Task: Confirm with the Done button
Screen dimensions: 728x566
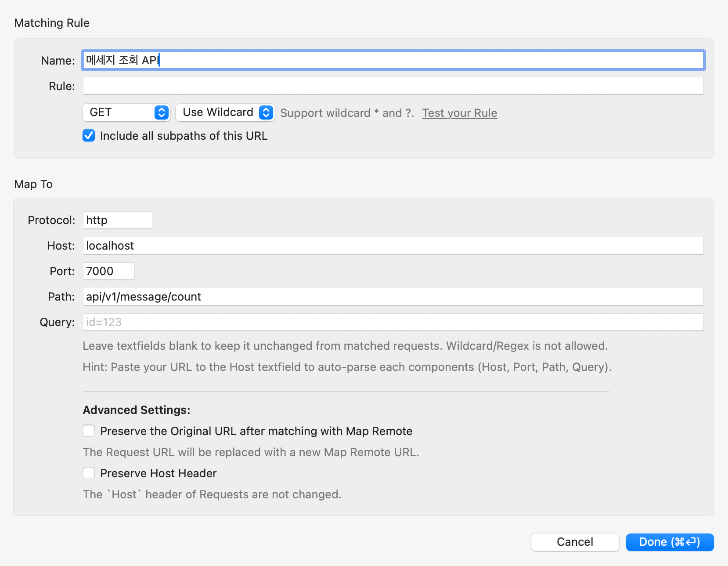Action: pos(669,542)
